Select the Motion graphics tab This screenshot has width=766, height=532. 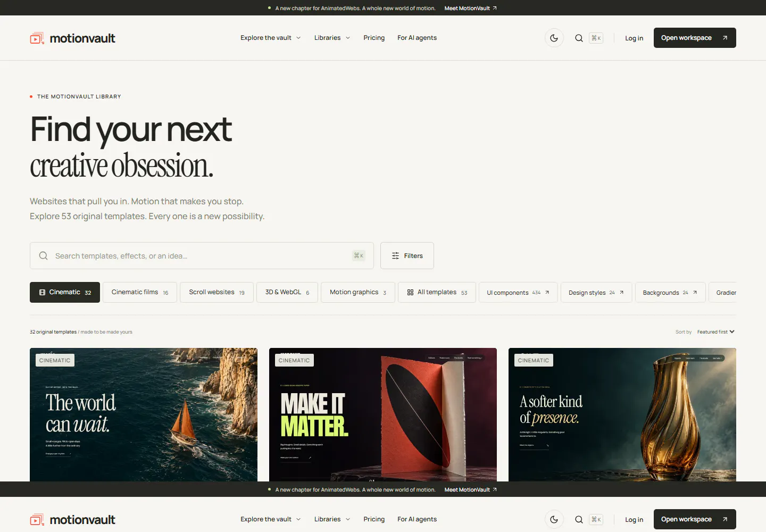tap(358, 292)
